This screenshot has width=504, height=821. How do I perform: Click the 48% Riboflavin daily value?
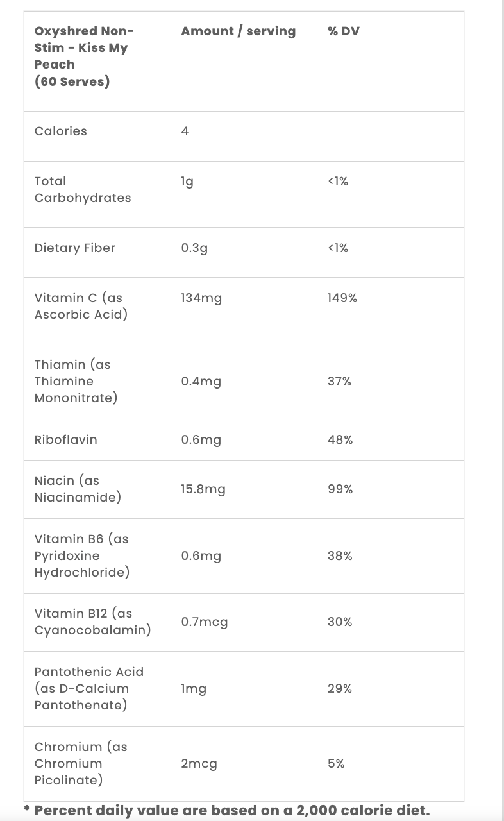click(x=340, y=439)
